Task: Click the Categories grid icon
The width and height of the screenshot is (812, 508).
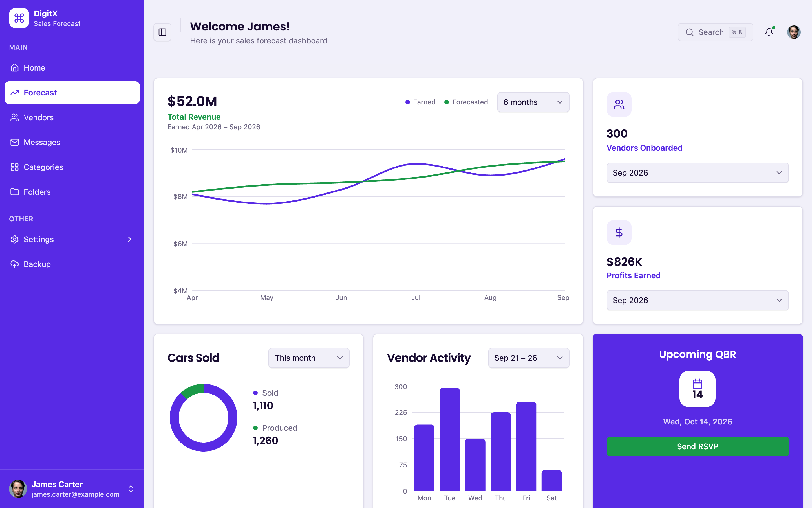Action: coord(15,167)
